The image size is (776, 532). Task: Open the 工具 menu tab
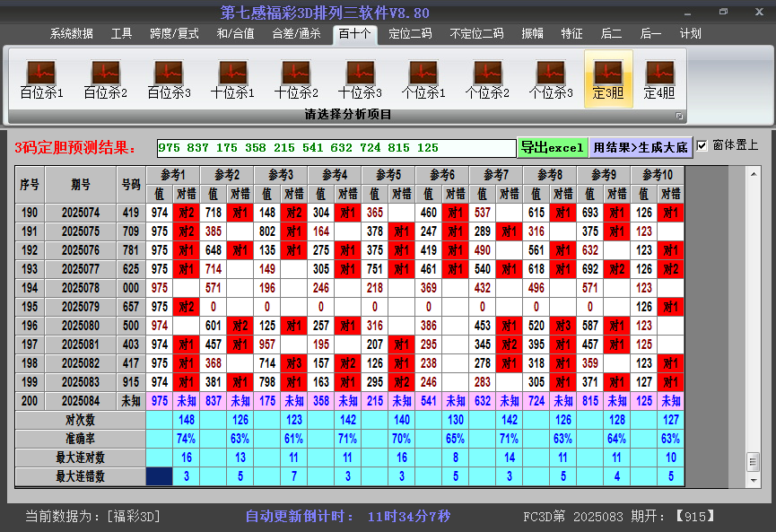click(x=121, y=34)
